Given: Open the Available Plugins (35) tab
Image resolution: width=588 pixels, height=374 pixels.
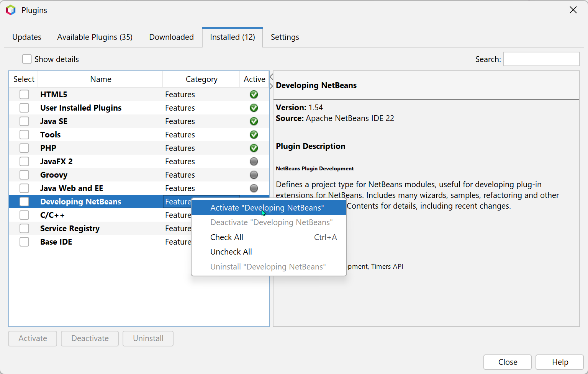Looking at the screenshot, I should tap(95, 37).
